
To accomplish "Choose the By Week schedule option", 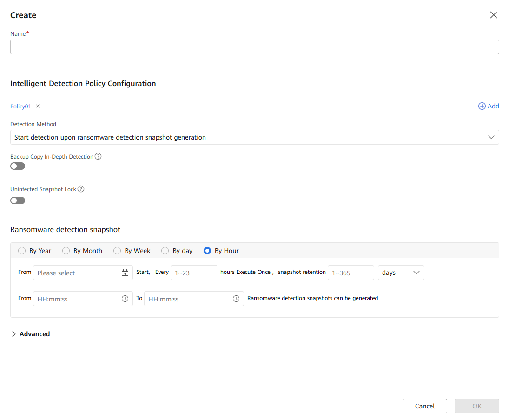I will point(117,251).
